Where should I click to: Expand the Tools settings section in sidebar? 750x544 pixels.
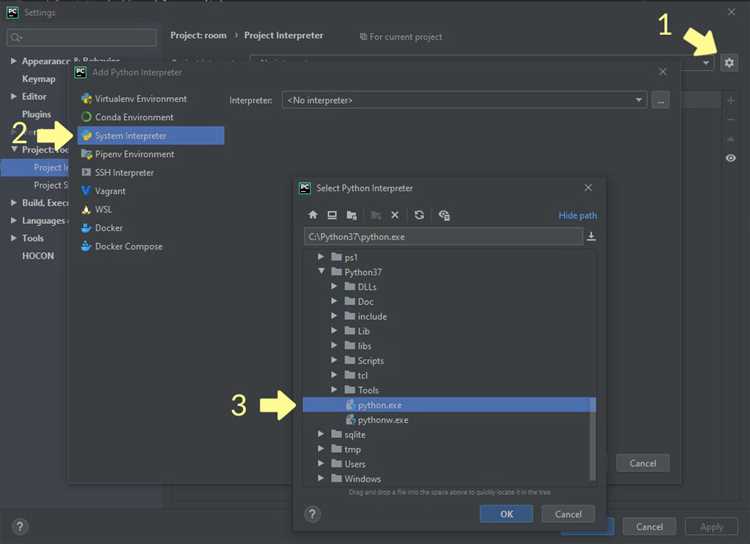pos(13,238)
